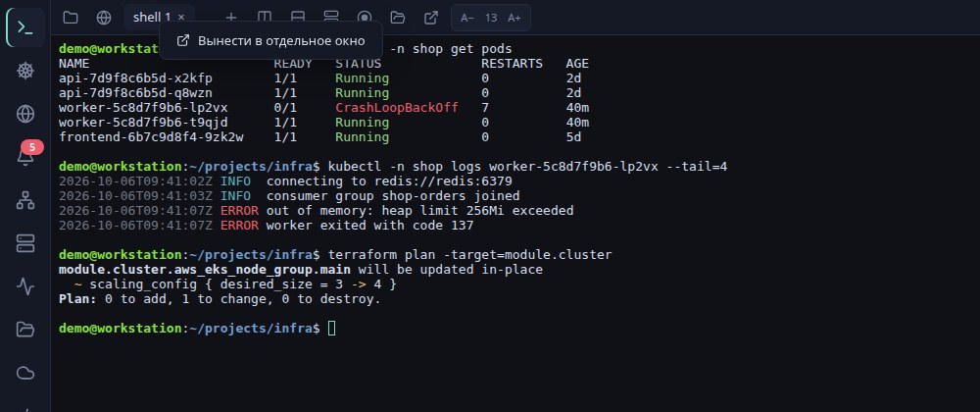This screenshot has height=412, width=980.
Task: Click the terminal cursor at the last prompt
Action: (332, 329)
